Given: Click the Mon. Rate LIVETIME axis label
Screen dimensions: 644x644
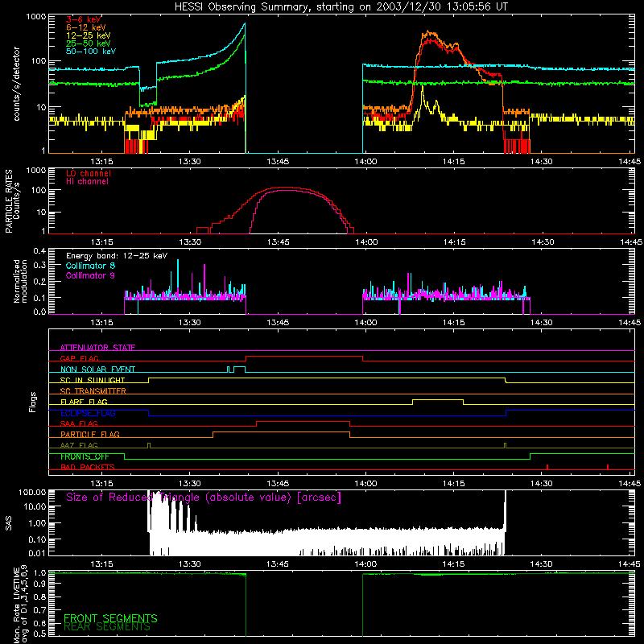Looking at the screenshot, I should pos(21,604).
